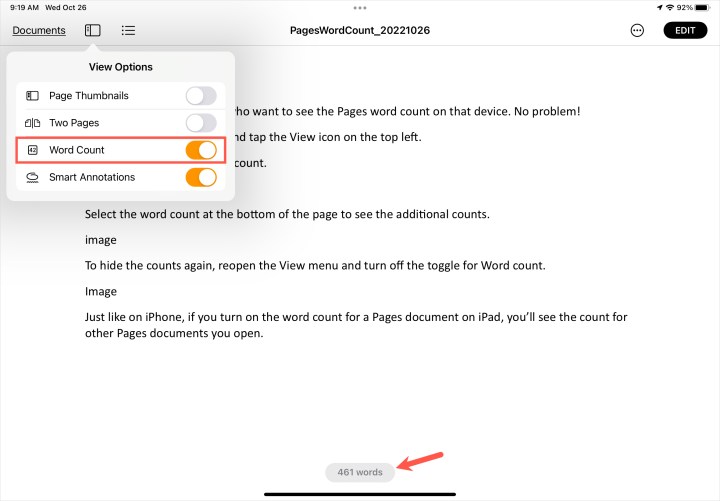Select the Word Count label
The height and width of the screenshot is (501, 720).
(77, 150)
